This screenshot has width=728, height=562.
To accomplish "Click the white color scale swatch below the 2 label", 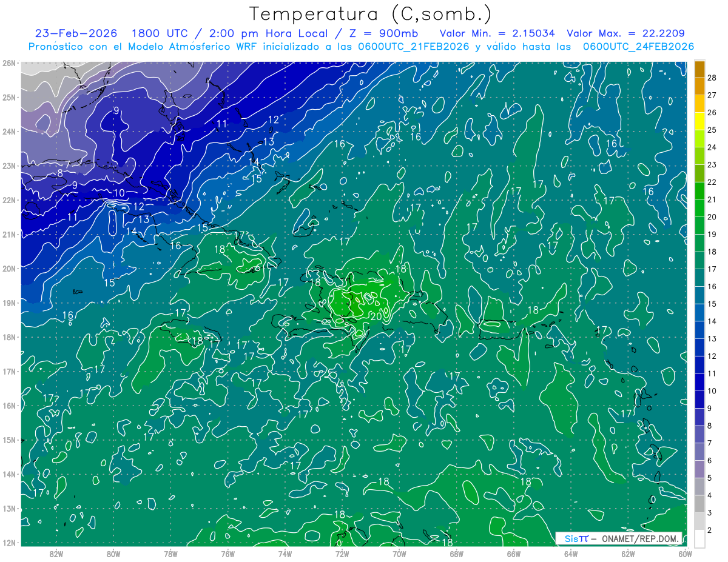I will point(699,538).
